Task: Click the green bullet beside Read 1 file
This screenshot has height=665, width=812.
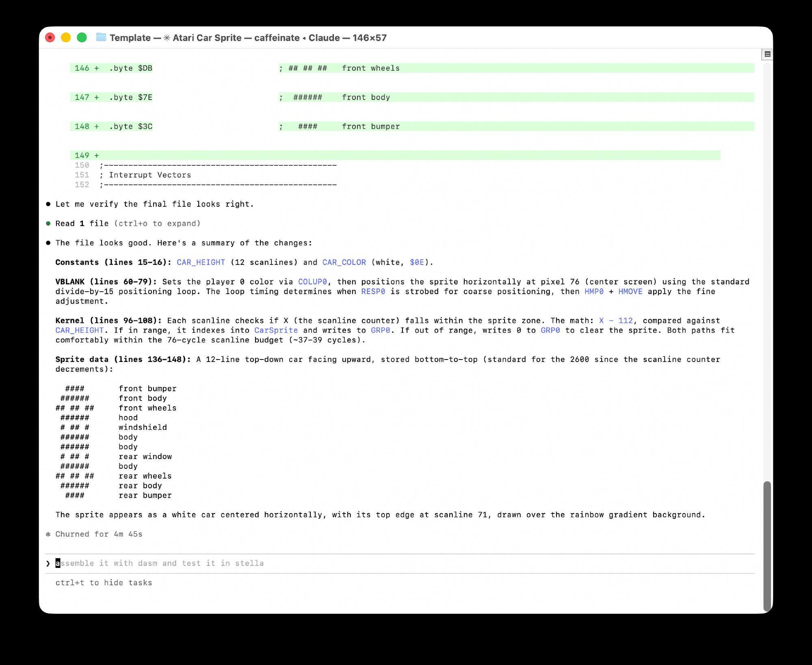Action: pos(48,223)
